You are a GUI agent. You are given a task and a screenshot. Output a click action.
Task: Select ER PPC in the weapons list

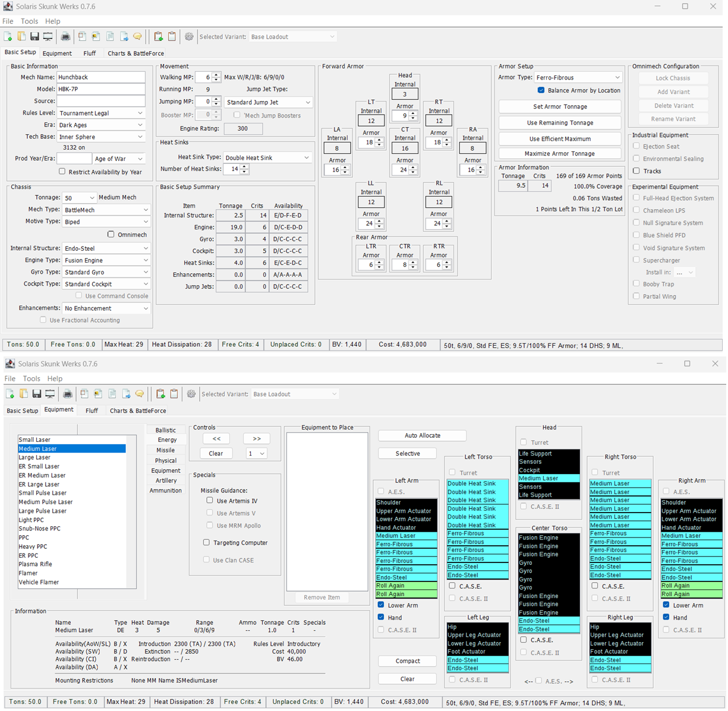(72, 555)
